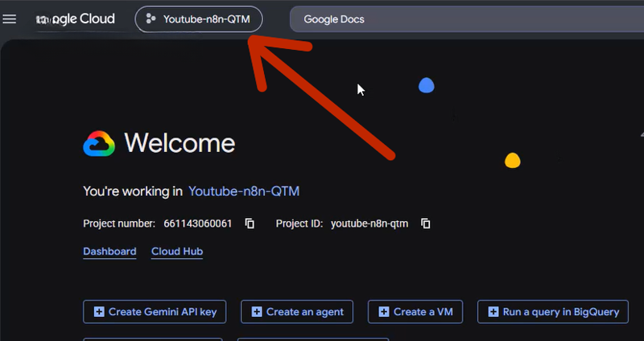Open the Cloud Hub link
The image size is (644, 341).
177,252
